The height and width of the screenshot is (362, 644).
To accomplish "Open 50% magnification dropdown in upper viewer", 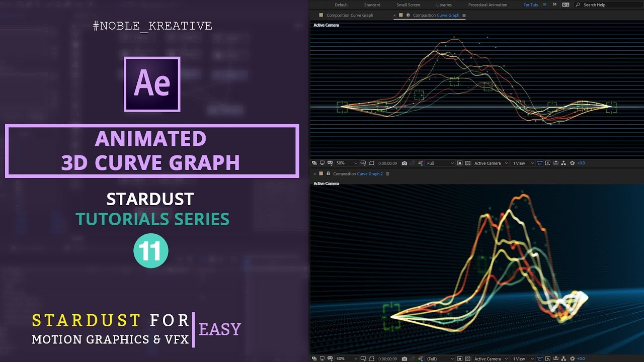I will (x=347, y=163).
